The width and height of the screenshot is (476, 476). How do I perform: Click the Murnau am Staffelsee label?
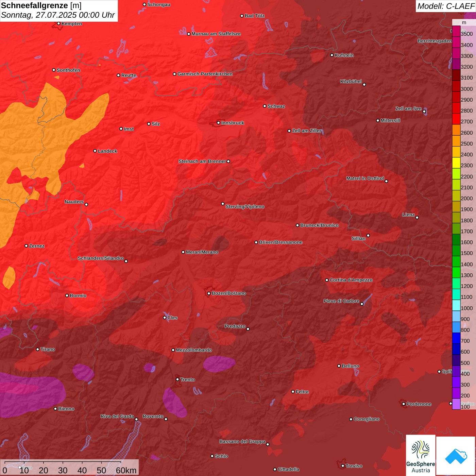click(216, 34)
